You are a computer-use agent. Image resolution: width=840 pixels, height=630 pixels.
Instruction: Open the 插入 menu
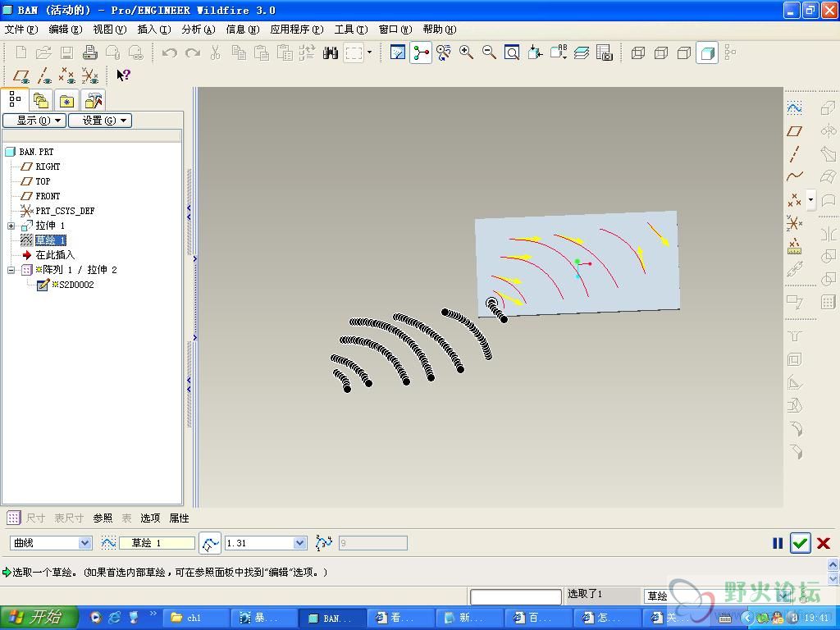(154, 30)
